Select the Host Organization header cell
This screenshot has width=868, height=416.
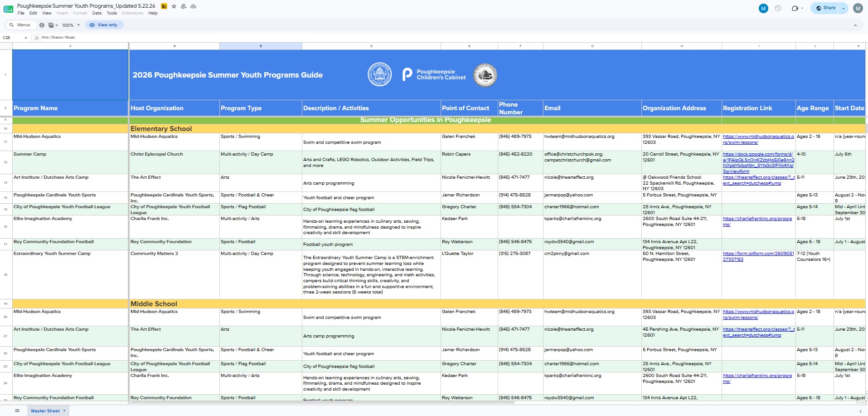(x=175, y=108)
